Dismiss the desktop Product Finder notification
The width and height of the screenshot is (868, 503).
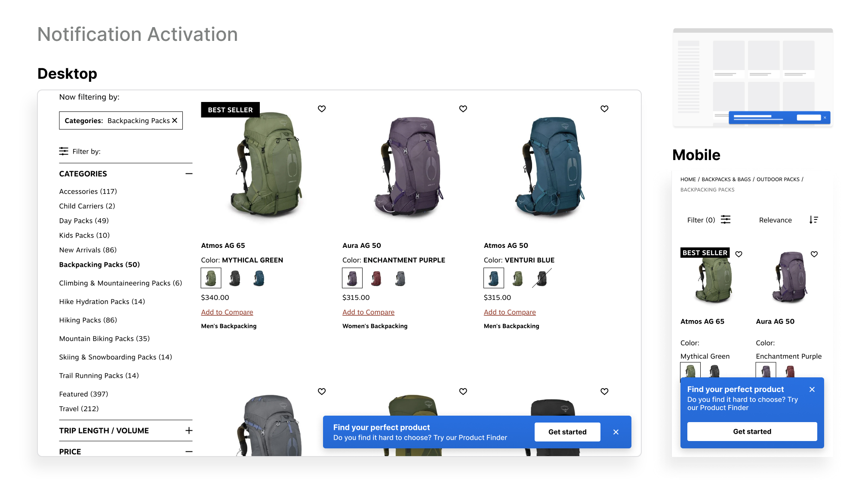pos(616,432)
